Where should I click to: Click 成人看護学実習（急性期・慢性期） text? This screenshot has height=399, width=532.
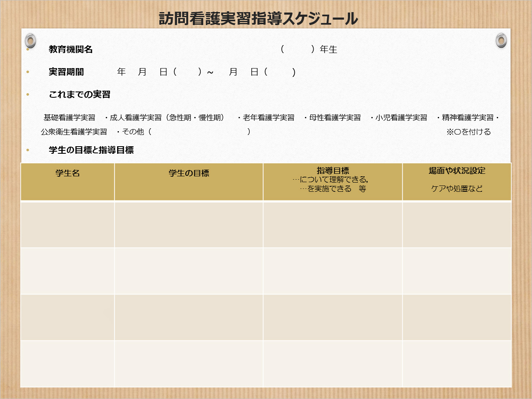[166, 118]
